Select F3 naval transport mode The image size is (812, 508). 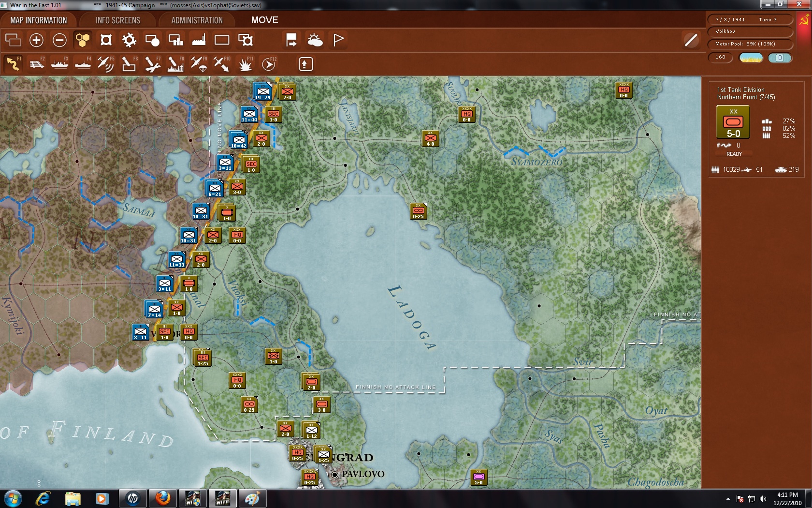click(59, 64)
